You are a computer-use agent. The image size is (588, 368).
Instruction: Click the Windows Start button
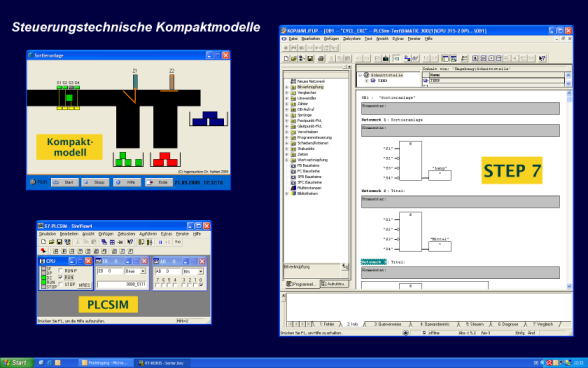pyautogui.click(x=16, y=363)
